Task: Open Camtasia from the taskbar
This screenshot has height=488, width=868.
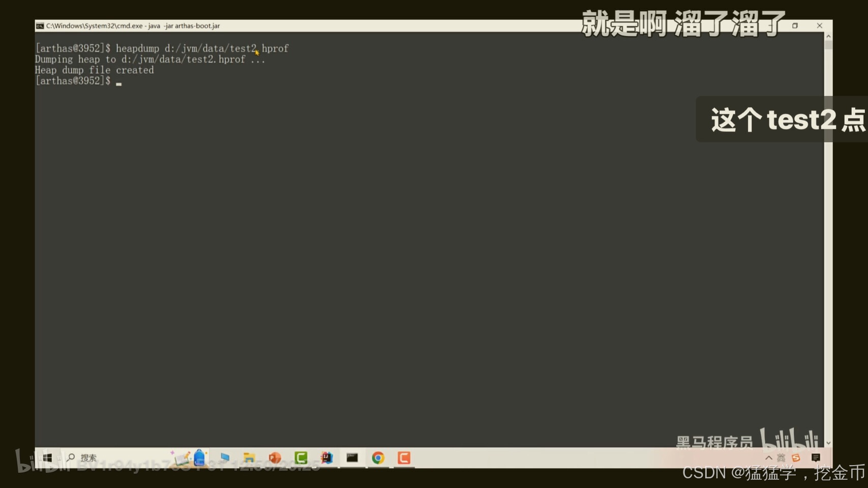Action: click(x=301, y=458)
